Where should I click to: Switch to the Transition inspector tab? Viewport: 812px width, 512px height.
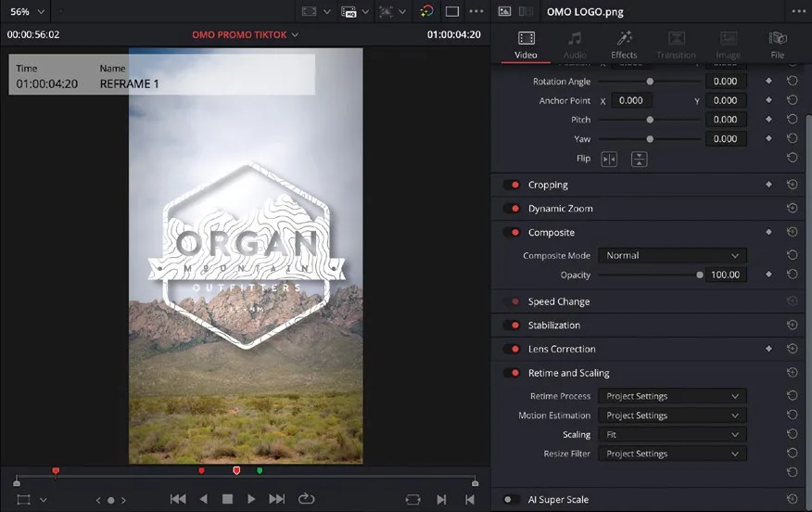click(x=676, y=45)
